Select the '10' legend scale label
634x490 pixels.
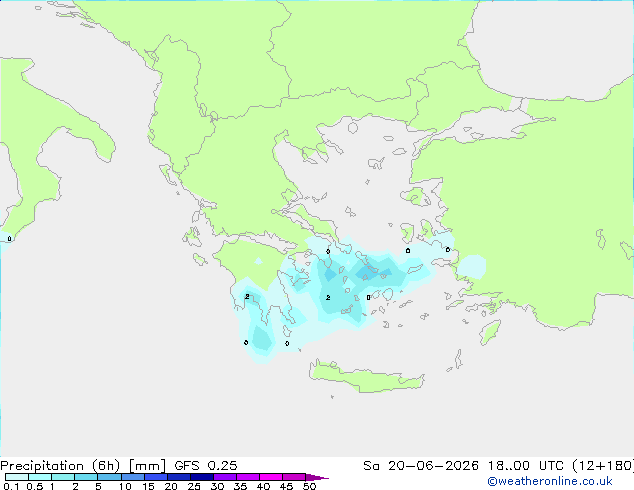[125, 486]
